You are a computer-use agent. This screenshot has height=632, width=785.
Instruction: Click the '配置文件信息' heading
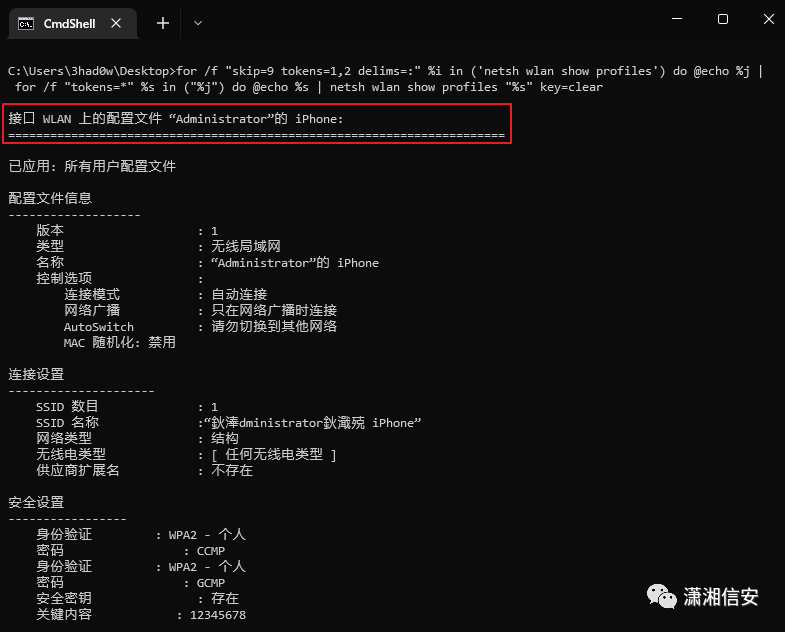pyautogui.click(x=50, y=198)
